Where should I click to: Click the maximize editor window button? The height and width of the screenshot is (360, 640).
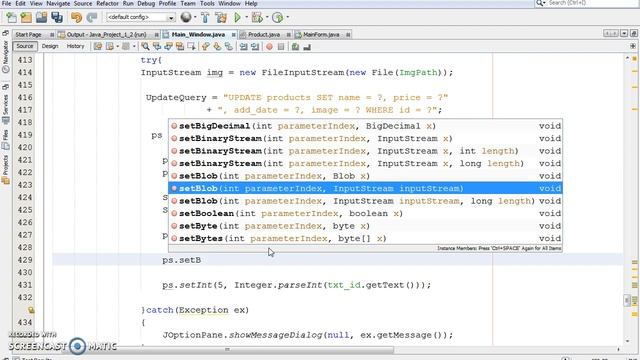[634, 33]
